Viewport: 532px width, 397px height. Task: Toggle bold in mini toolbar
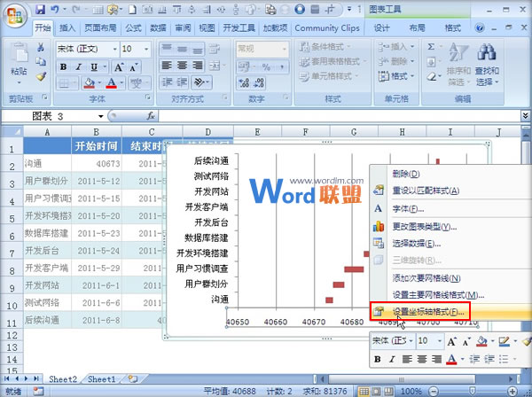[378, 359]
